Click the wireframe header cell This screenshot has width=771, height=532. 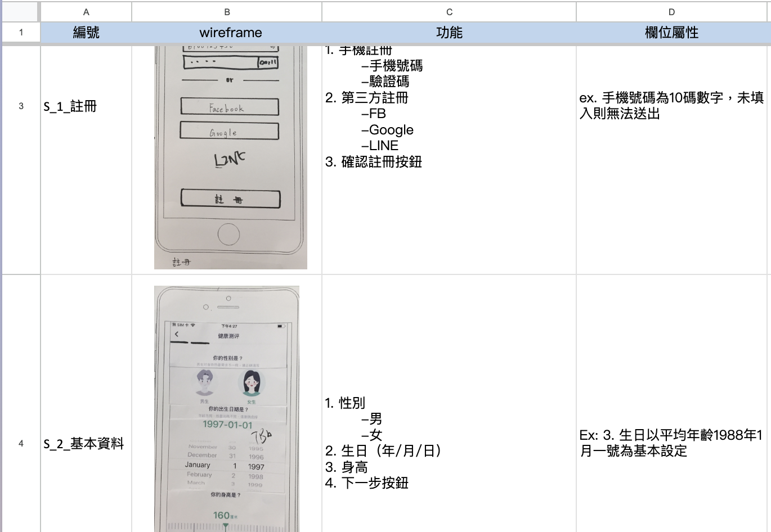tap(227, 33)
